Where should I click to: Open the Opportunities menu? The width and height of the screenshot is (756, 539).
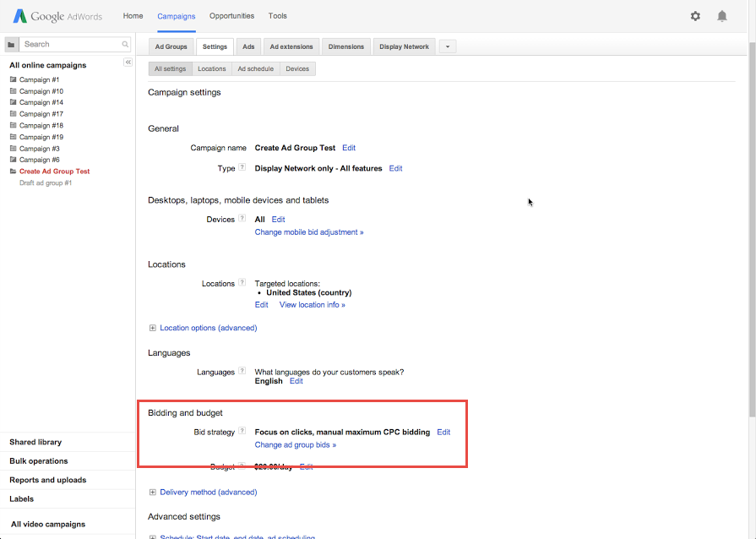coord(231,16)
